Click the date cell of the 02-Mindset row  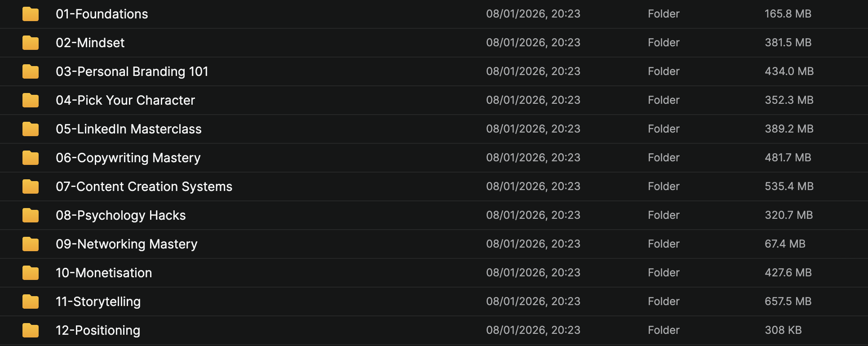pyautogui.click(x=533, y=43)
